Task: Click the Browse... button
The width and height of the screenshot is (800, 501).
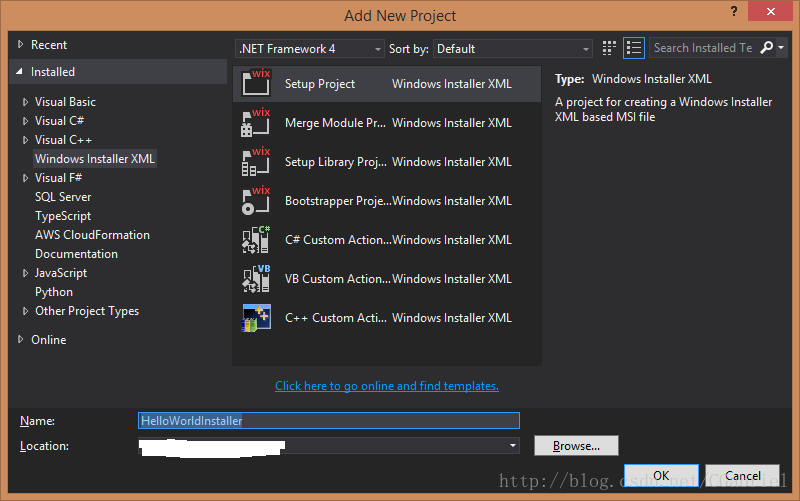Action: tap(576, 446)
